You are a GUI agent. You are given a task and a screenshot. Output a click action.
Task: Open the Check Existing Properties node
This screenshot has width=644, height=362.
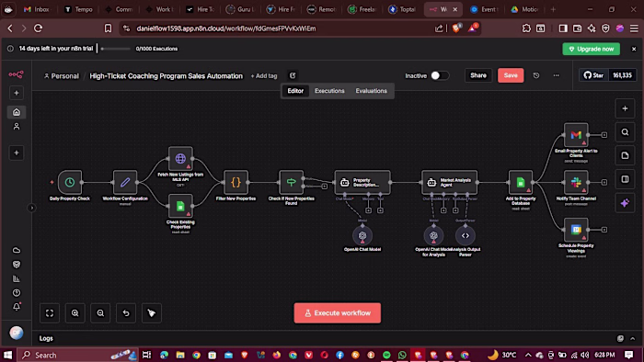pyautogui.click(x=180, y=206)
